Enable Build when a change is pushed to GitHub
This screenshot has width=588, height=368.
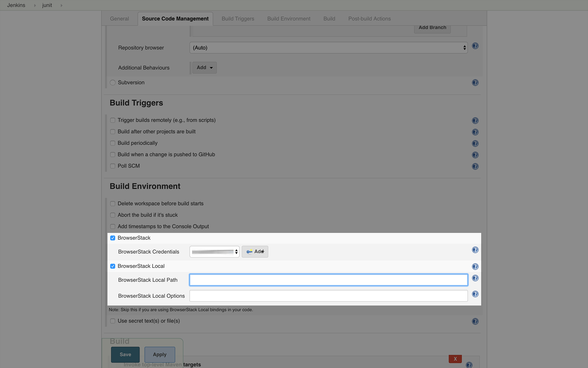point(113,154)
